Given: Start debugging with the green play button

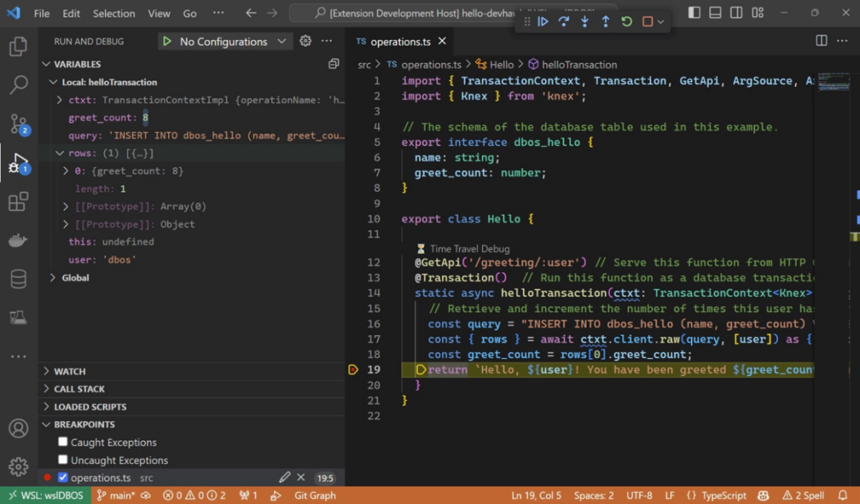Looking at the screenshot, I should pyautogui.click(x=167, y=41).
